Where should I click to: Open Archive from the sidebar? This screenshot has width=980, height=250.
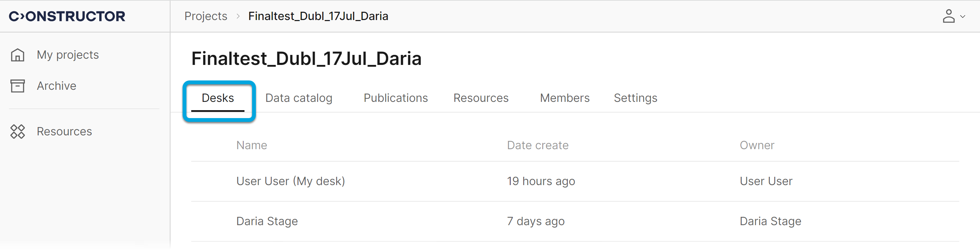pos(56,86)
